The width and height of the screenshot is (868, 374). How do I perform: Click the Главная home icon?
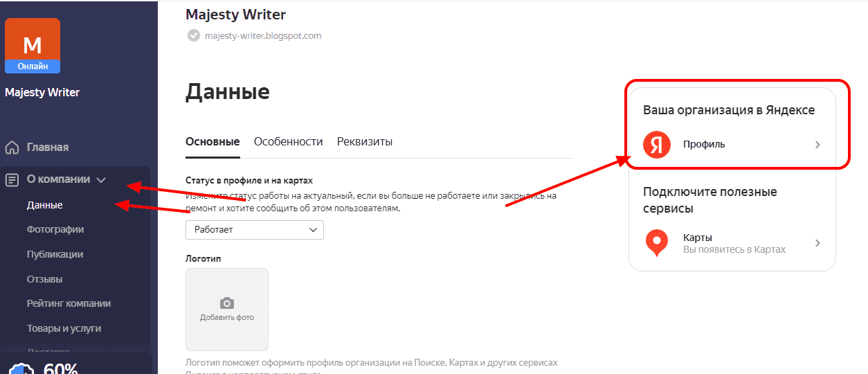[x=12, y=148]
